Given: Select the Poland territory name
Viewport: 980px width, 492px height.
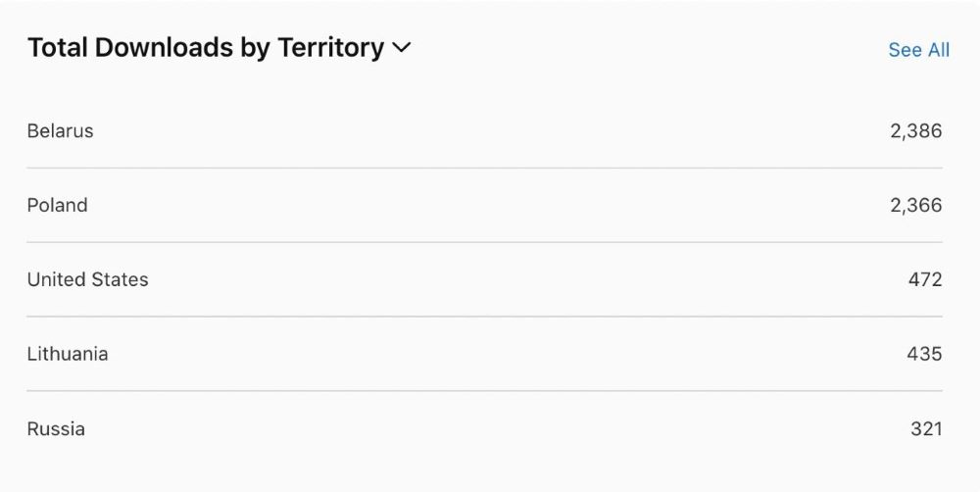Looking at the screenshot, I should click(x=57, y=205).
